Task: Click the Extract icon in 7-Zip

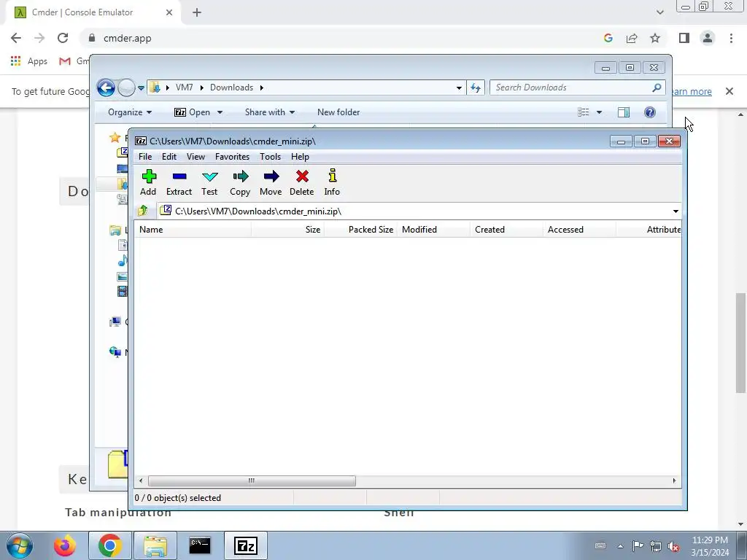Action: [x=179, y=182]
